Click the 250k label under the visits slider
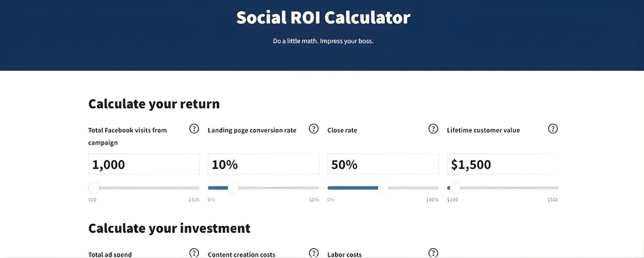The width and height of the screenshot is (644, 258). click(x=194, y=200)
